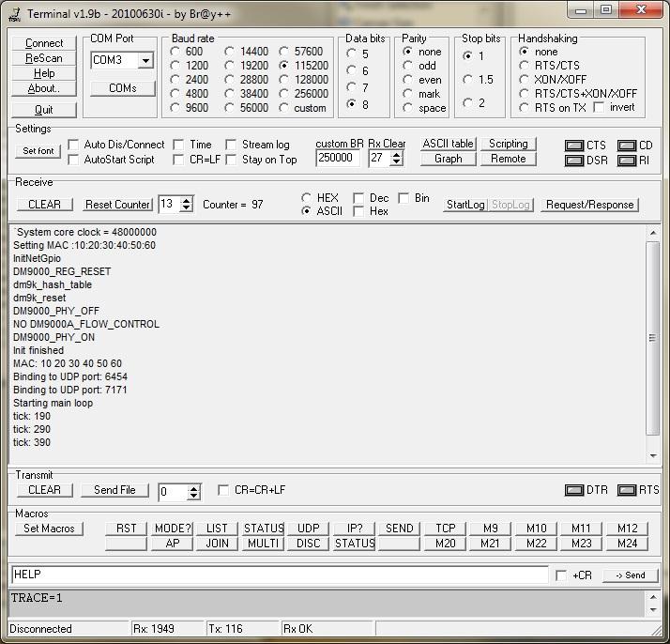Open Set Macros dialog
The width and height of the screenshot is (670, 644).
pyautogui.click(x=49, y=529)
